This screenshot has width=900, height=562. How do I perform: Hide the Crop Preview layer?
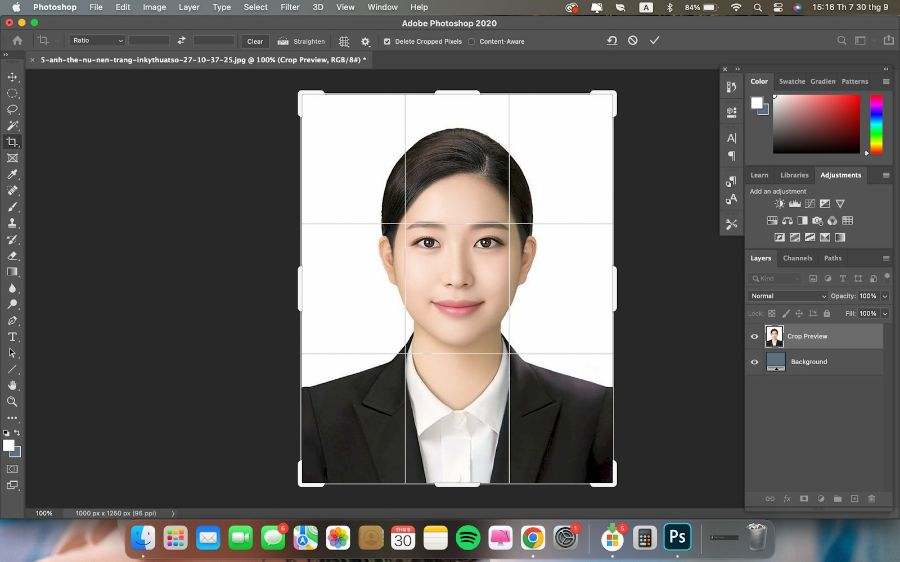point(754,336)
